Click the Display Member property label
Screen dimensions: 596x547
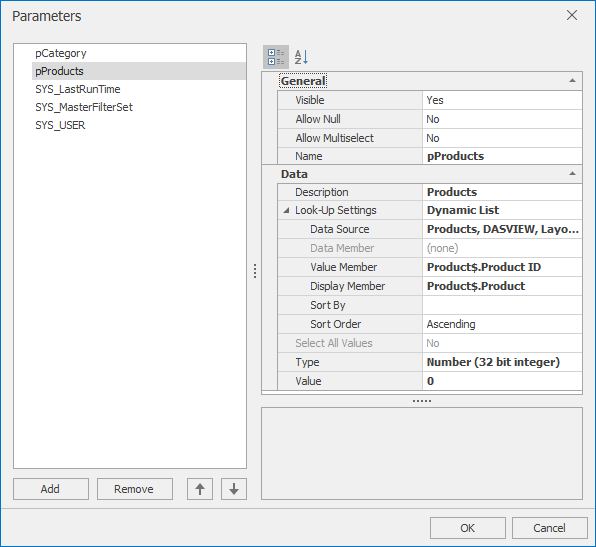tap(347, 286)
